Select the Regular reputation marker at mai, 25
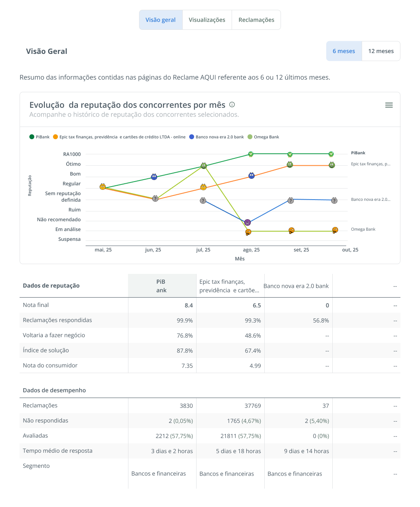Viewport: 420px width, 507px height. click(103, 187)
